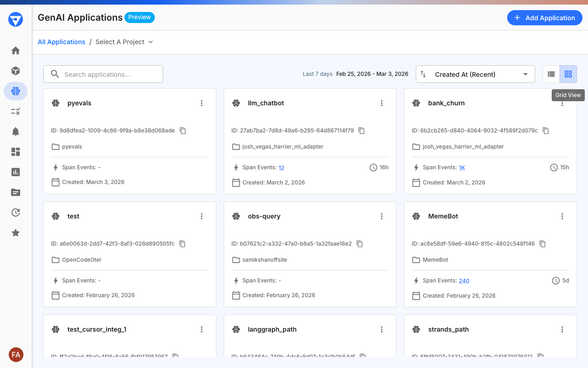Open the Created At (Recent) sort dropdown
The width and height of the screenshot is (588, 368).
click(x=475, y=74)
